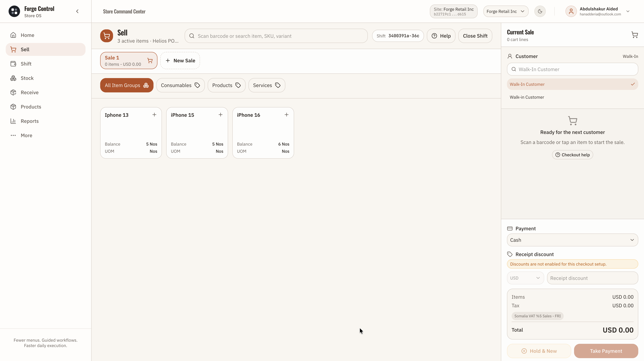Focus the barcode or item search field
Viewport: 644px width, 361px height.
tap(276, 36)
